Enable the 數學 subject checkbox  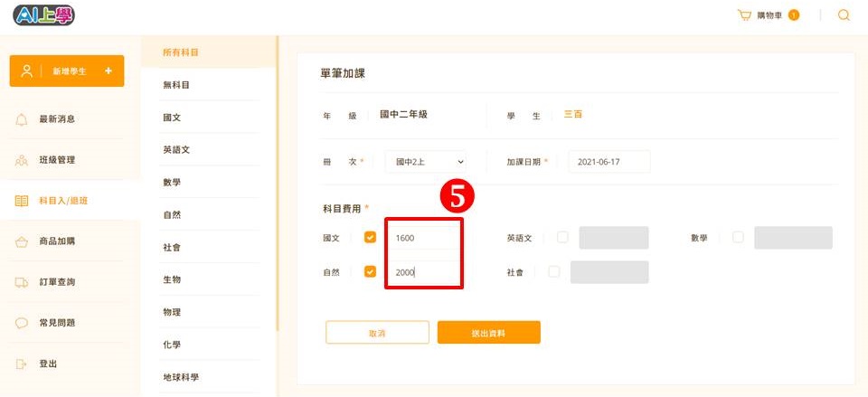pyautogui.click(x=738, y=237)
